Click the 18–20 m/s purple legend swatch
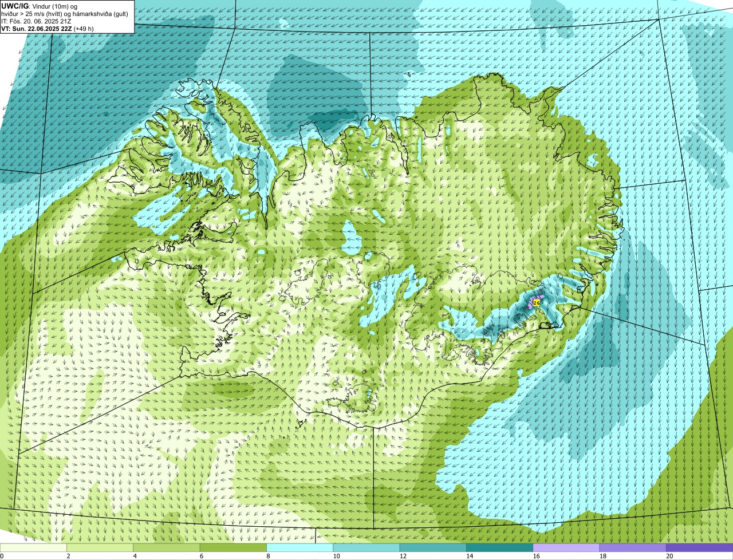This screenshot has height=560, width=733. 633,547
